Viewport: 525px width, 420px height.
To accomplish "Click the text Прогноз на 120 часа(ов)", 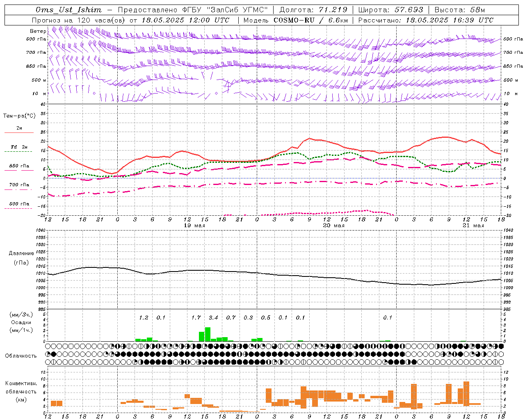I will click(x=79, y=20).
